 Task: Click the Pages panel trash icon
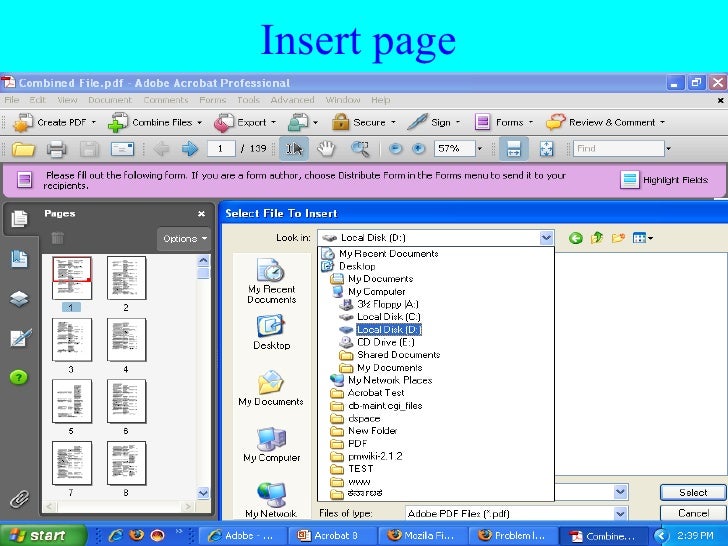tap(57, 238)
